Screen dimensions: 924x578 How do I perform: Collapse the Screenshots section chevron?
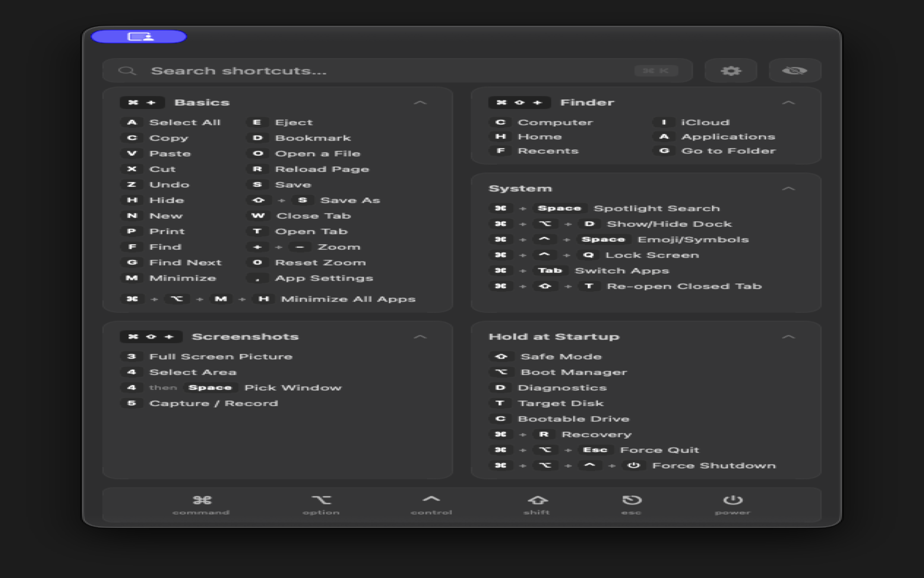pyautogui.click(x=420, y=337)
